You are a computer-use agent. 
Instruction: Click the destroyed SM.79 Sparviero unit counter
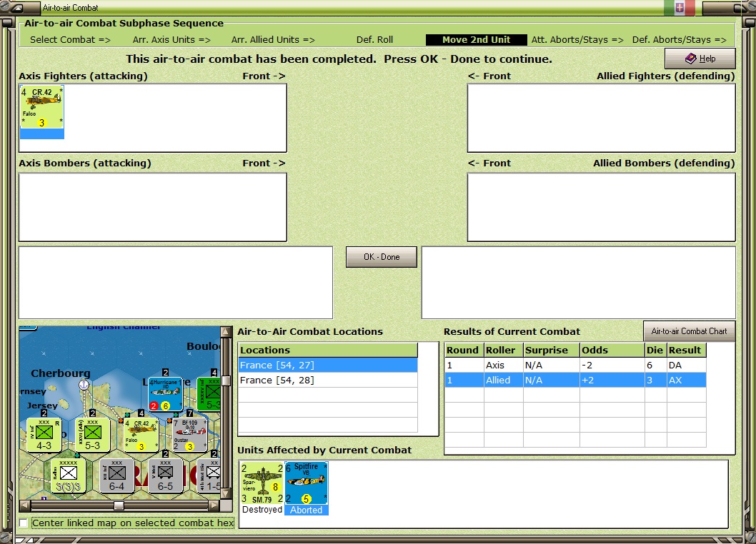pos(262,483)
